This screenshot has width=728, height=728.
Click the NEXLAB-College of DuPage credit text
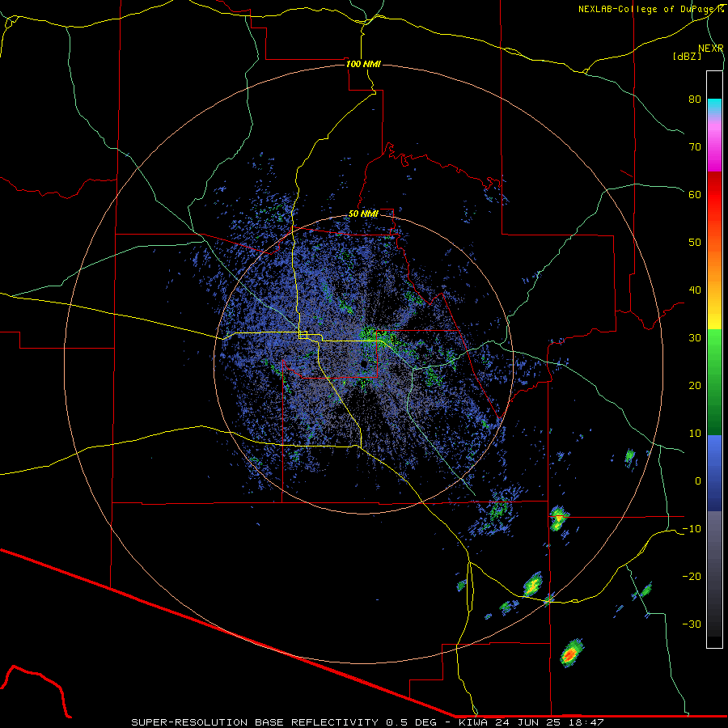650,9
